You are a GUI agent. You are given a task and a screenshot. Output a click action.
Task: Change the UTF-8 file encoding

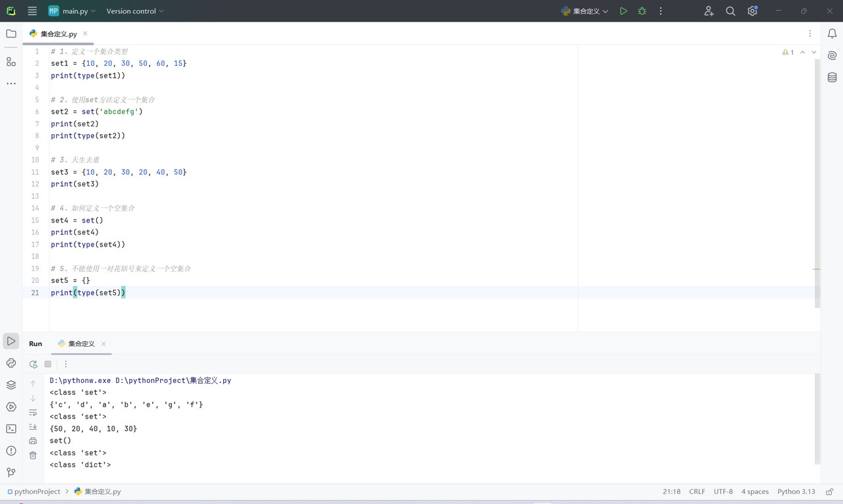[x=723, y=491]
